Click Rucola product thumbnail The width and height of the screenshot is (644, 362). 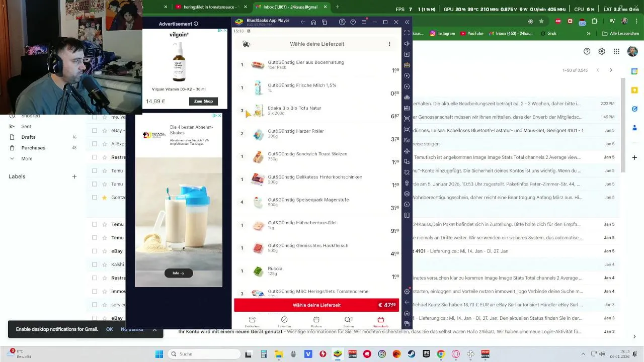tap(258, 271)
